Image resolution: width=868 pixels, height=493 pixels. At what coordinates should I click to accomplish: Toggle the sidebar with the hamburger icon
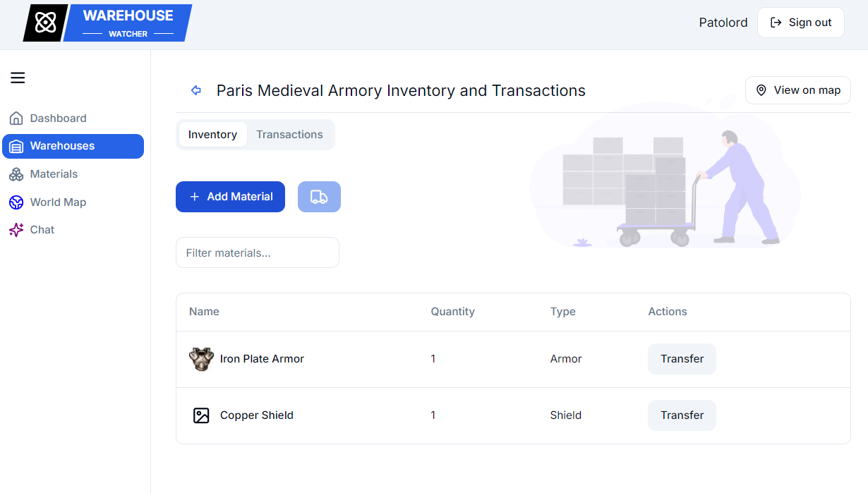coord(18,78)
